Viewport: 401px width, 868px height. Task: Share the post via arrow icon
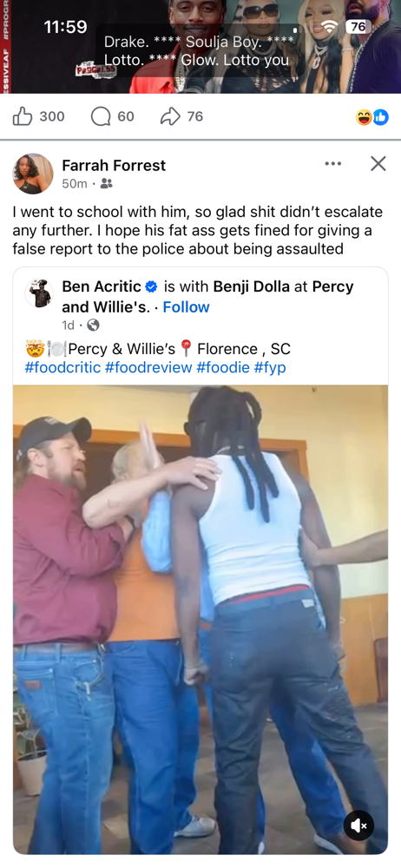pyautogui.click(x=181, y=116)
